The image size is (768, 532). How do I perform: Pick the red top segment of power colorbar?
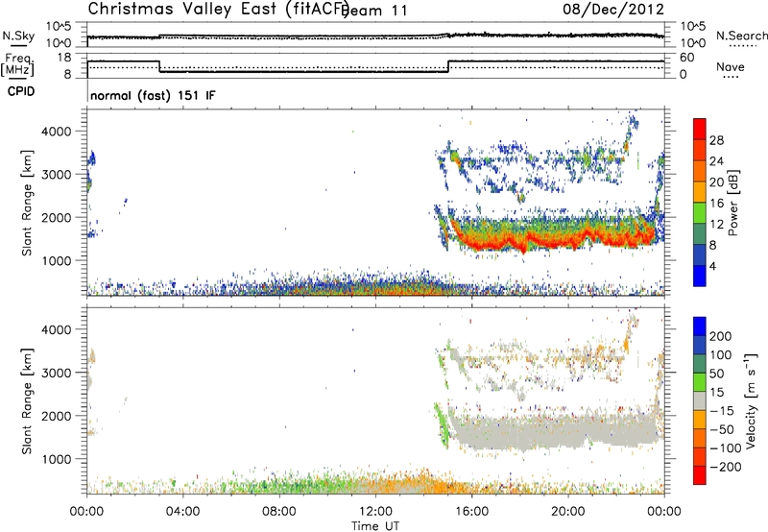pos(700,129)
